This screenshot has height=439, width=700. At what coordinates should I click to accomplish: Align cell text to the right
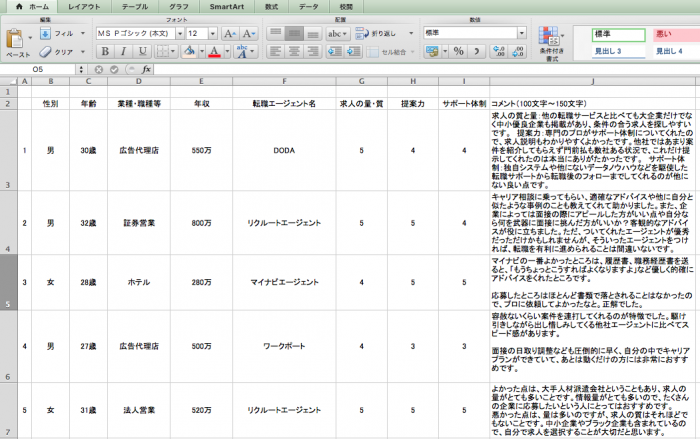click(313, 51)
